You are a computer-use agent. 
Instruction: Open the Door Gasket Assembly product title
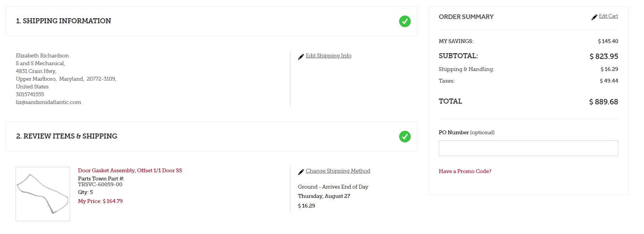pyautogui.click(x=130, y=171)
